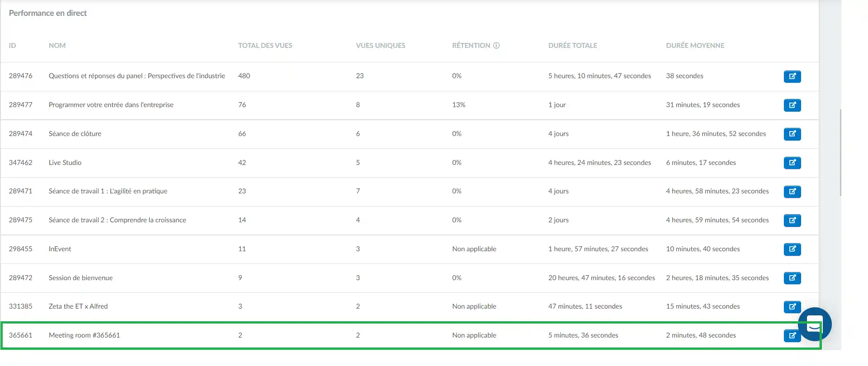Viewport: 868px width, 366px height.
Task: Click '2 jours' total duration cell
Action: pos(558,220)
